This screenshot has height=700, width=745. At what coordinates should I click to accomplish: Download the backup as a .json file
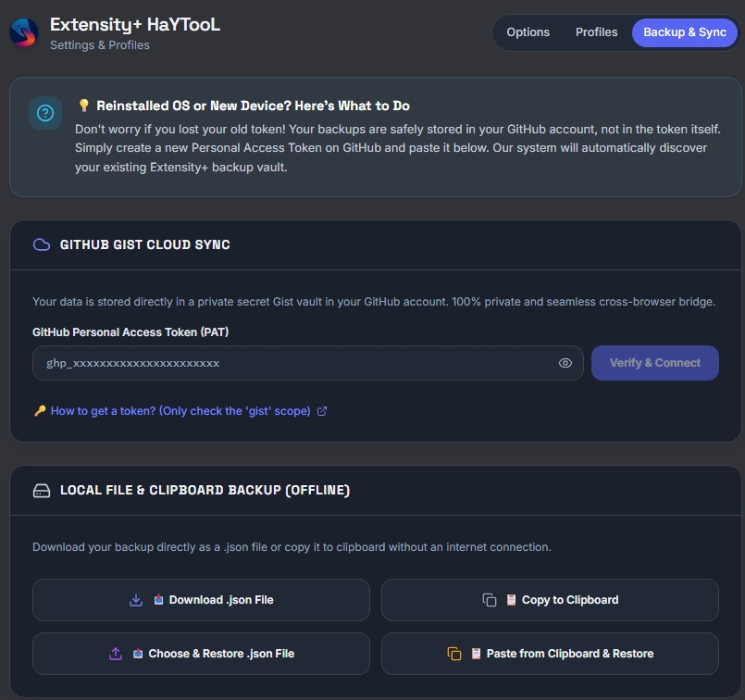(x=201, y=600)
